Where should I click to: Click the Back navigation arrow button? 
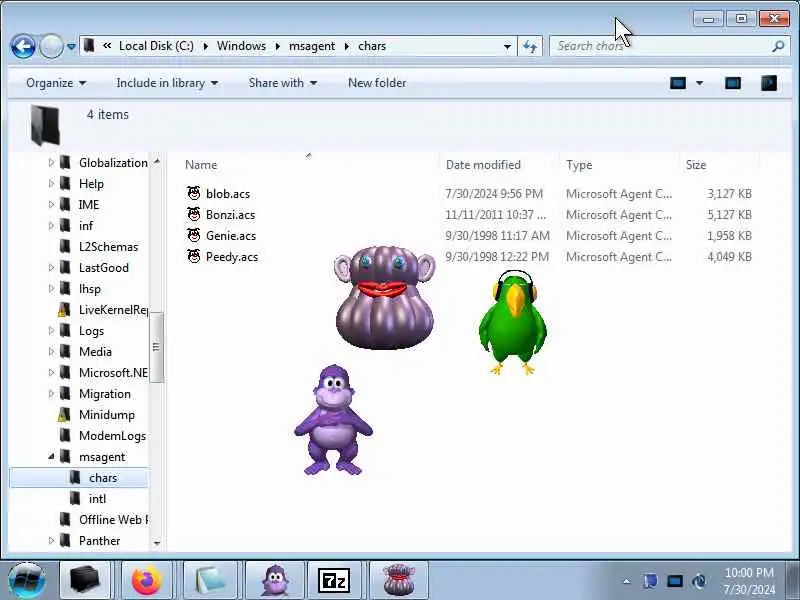click(23, 47)
